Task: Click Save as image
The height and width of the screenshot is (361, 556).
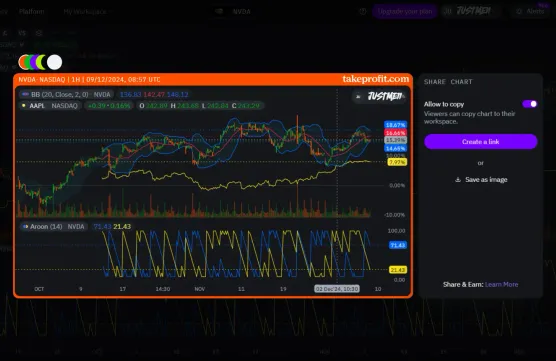Action: (481, 179)
